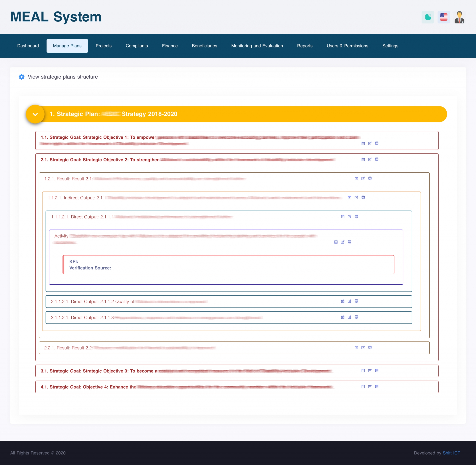Select the "2.2.1. Result: Result 2.2" text
The width and height of the screenshot is (476, 465).
pos(68,348)
